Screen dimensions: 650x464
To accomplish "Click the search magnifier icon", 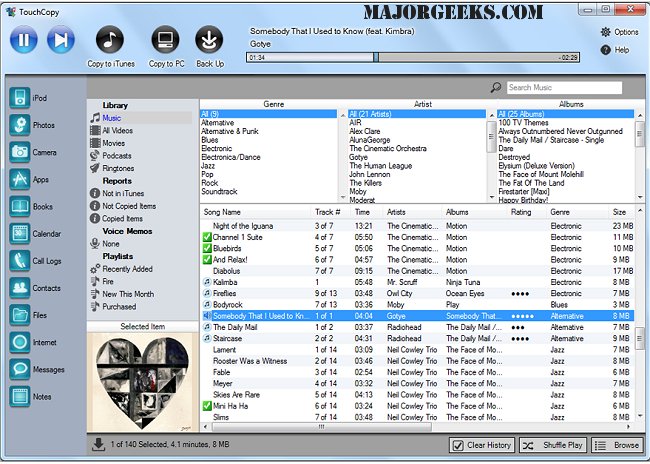I will [496, 87].
